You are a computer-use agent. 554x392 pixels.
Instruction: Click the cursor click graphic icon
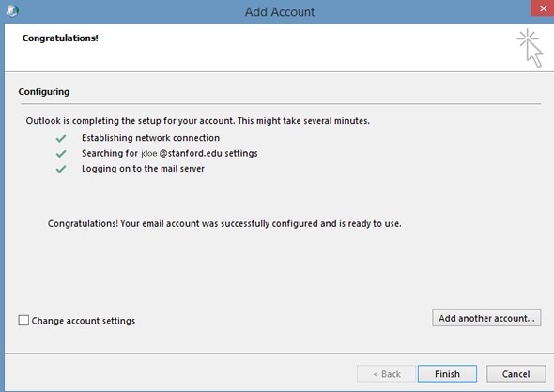click(530, 48)
